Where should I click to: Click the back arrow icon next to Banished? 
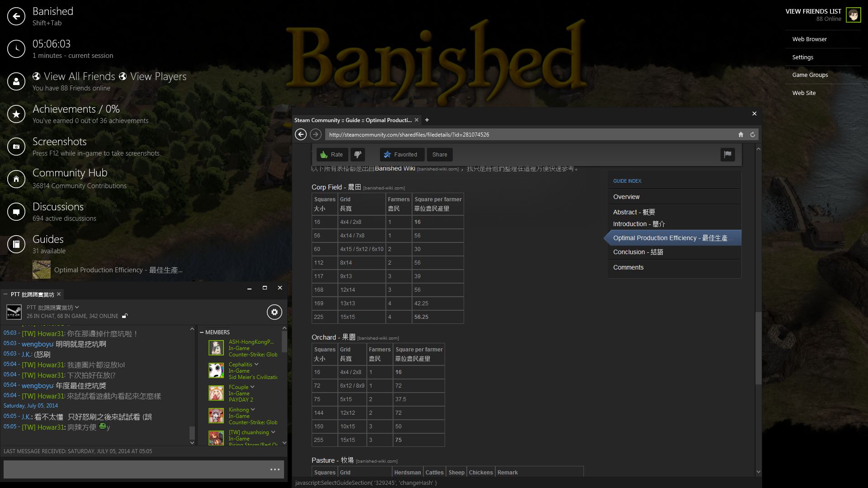pos(16,16)
